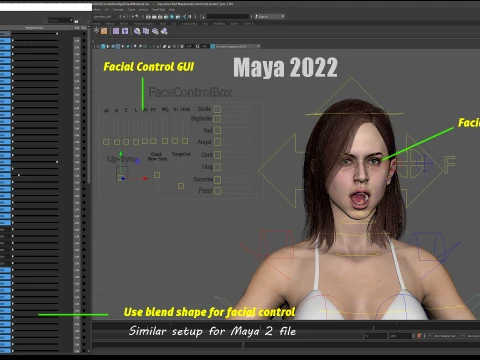This screenshot has width=480, height=360.
Task: Click the viewport exposure value field showing 0.00
Action: (x=189, y=46)
